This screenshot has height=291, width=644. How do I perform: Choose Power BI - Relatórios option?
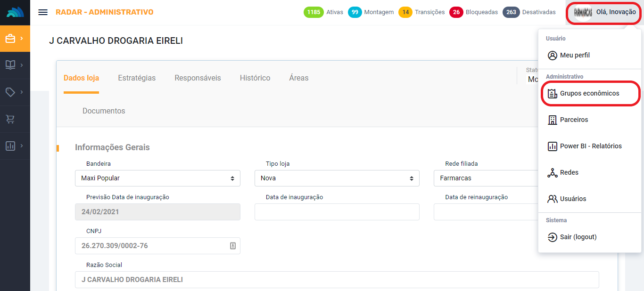(x=590, y=146)
